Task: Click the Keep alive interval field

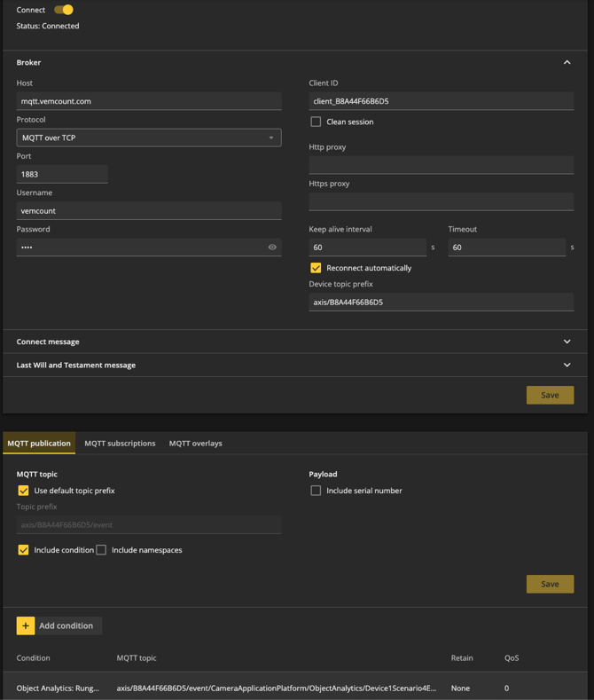Action: 367,248
